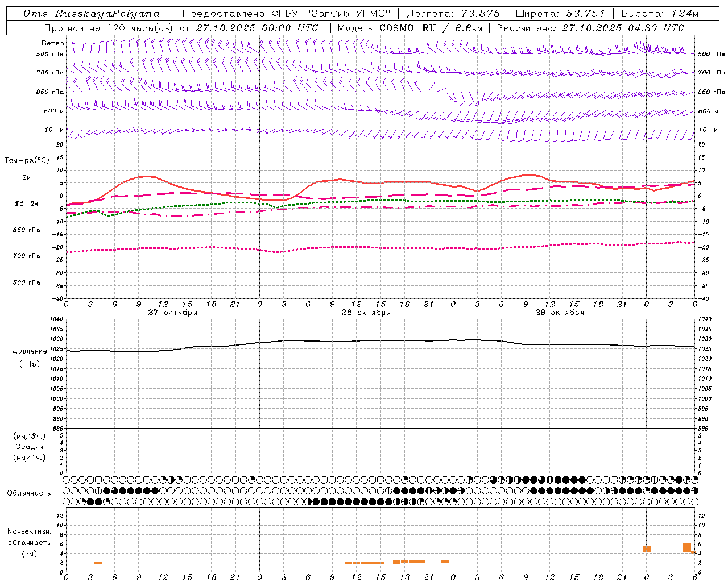Click the Тем-ра(°C) temperature panel label
Viewport: 728px width, 582px height.
tap(27, 161)
